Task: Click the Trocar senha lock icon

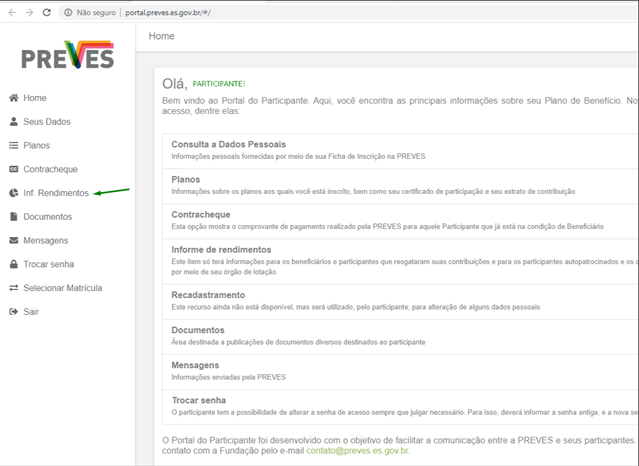Action: pos(14,265)
